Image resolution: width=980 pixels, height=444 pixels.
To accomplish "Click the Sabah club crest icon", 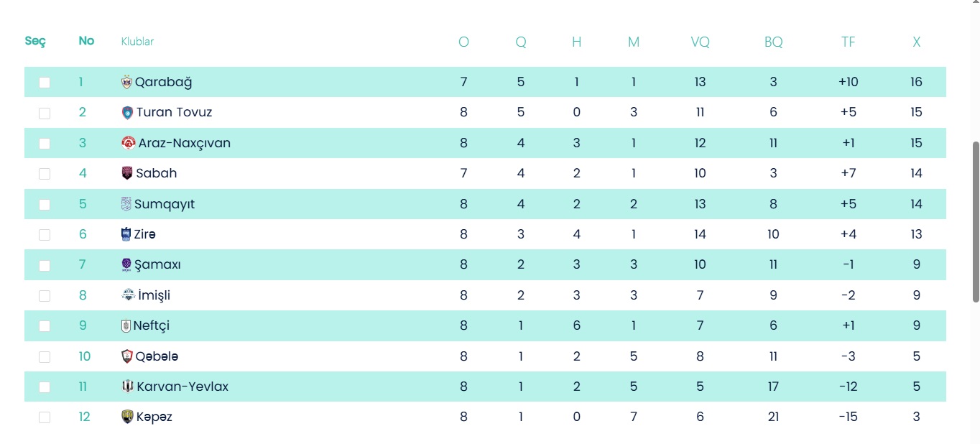I will click(127, 173).
